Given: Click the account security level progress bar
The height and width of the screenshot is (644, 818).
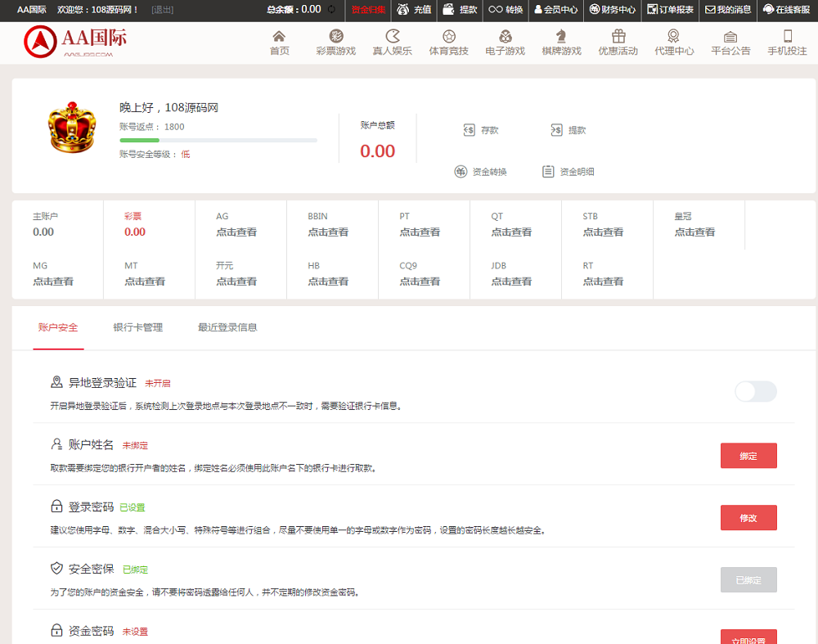Looking at the screenshot, I should click(218, 140).
